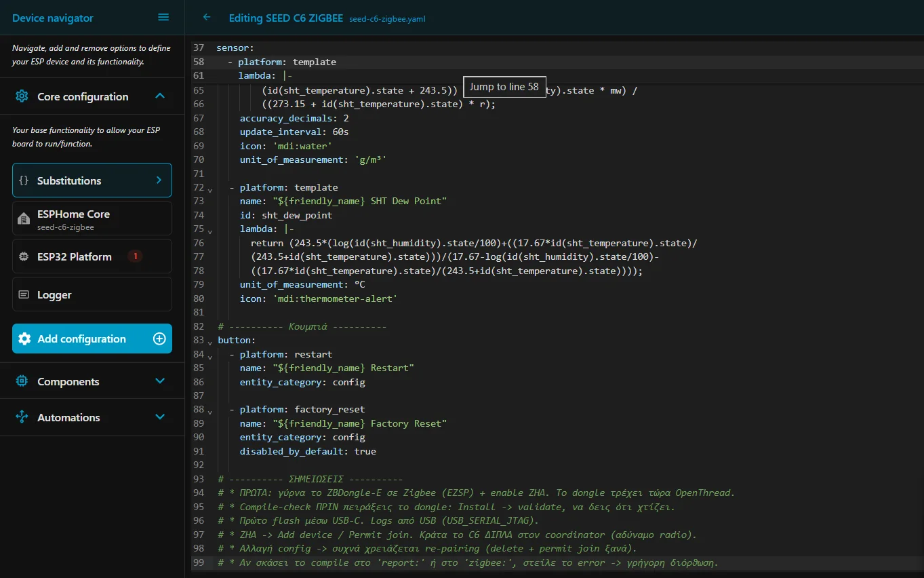Click the Logger icon

(x=24, y=294)
